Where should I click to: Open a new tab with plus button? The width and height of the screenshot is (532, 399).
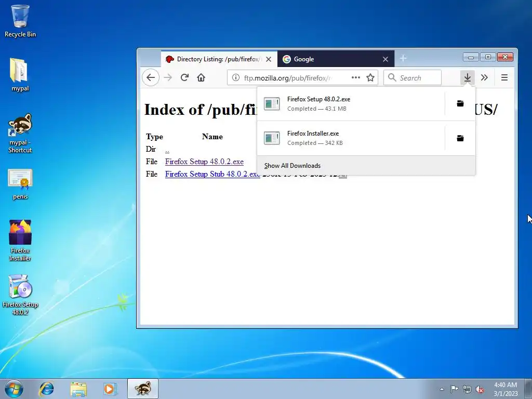(403, 58)
